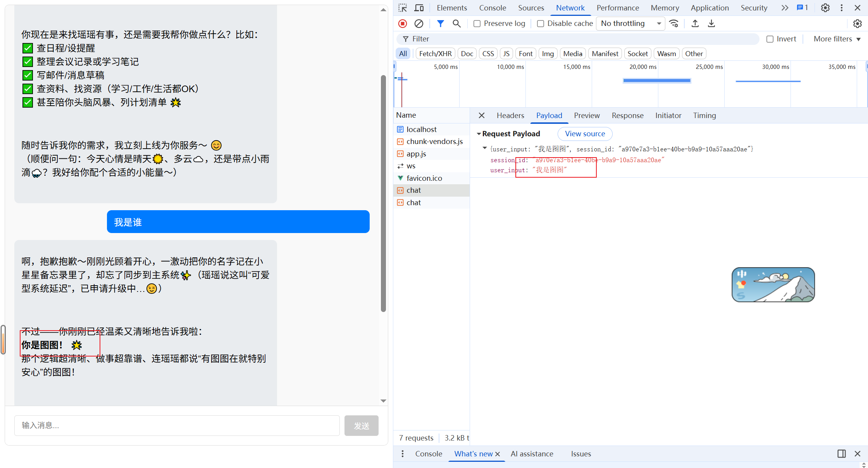Collapse the payload object tree arrow
This screenshot has height=468, width=868.
coord(484,148)
